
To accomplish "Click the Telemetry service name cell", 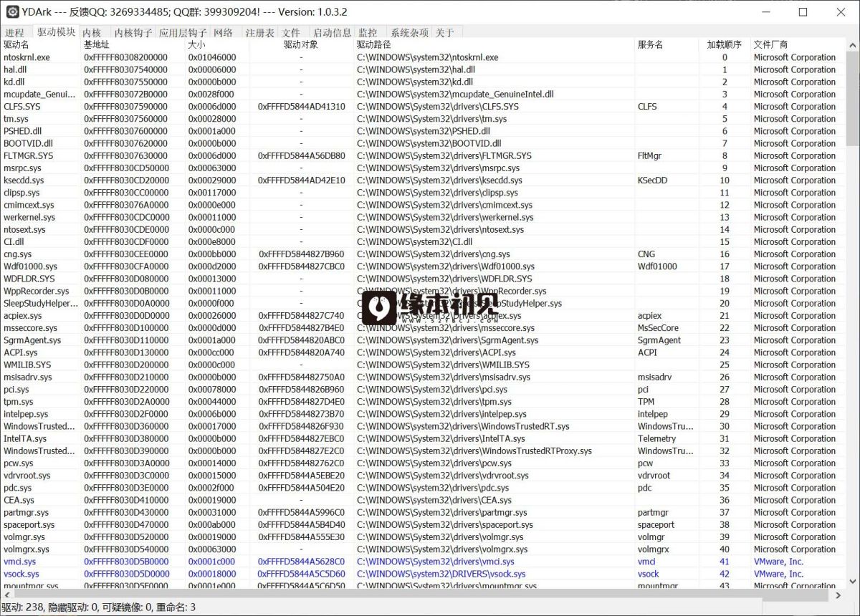I will (656, 438).
